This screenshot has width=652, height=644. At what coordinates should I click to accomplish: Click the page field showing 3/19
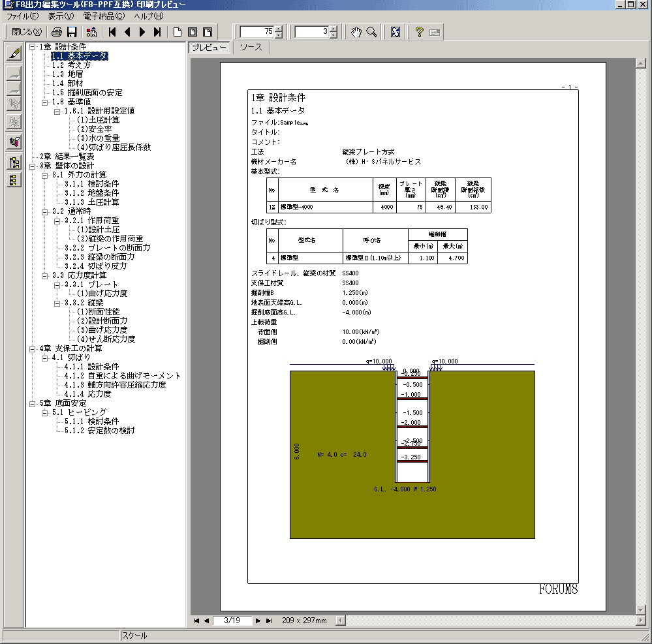[x=232, y=621]
